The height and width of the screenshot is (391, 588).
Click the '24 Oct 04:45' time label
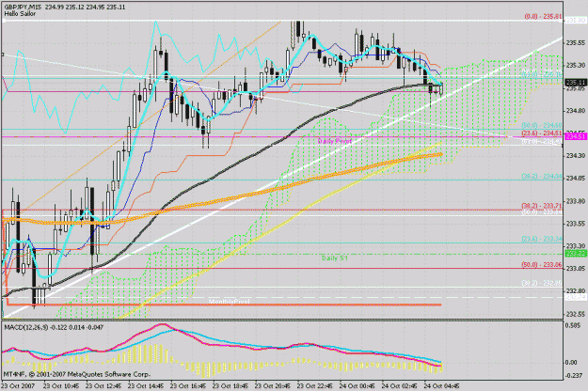tap(442, 386)
